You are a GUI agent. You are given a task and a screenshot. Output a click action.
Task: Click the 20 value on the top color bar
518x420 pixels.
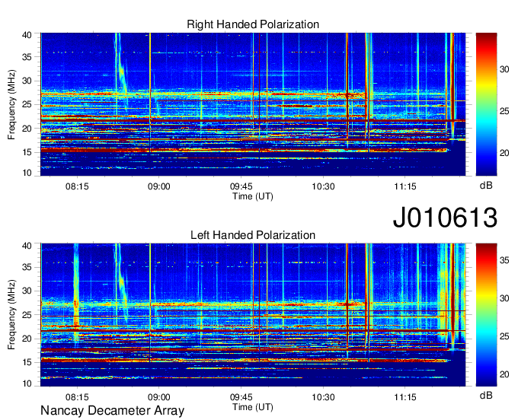click(504, 153)
